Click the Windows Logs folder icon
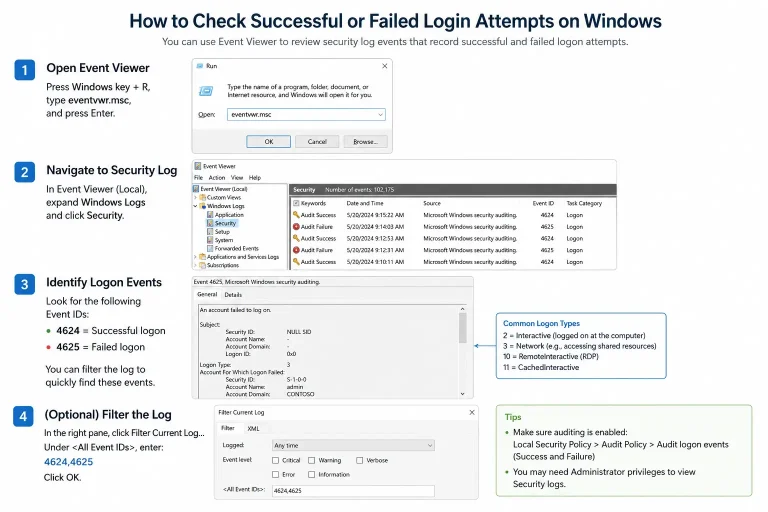The width and height of the screenshot is (768, 512). coord(202,206)
